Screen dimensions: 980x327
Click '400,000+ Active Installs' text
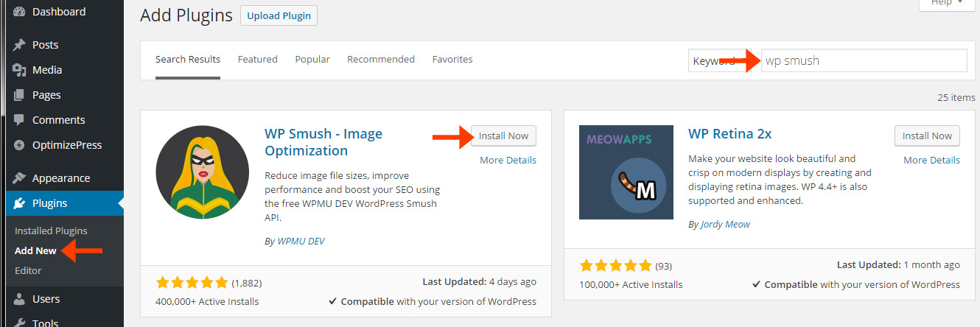[207, 301]
